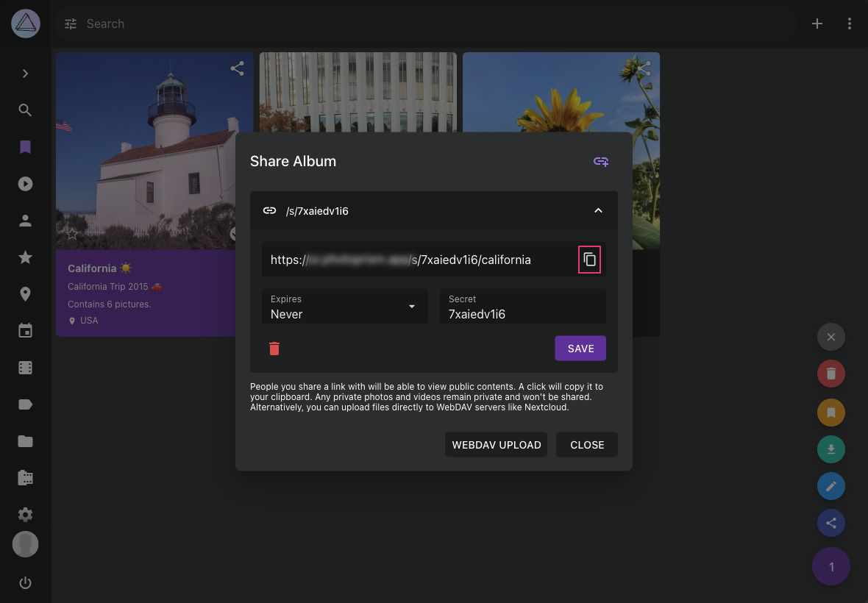Click the add new share link icon
The height and width of the screenshot is (603, 868).
point(601,161)
